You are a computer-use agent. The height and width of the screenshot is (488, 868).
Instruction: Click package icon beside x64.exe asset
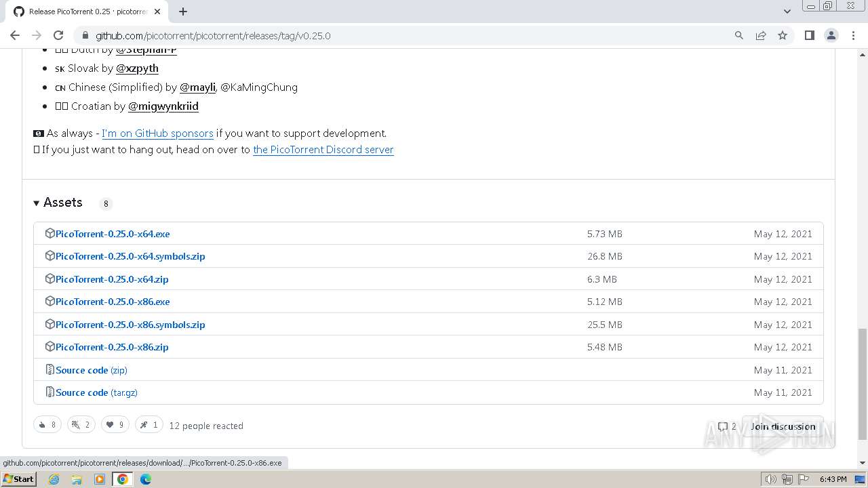[x=50, y=233]
